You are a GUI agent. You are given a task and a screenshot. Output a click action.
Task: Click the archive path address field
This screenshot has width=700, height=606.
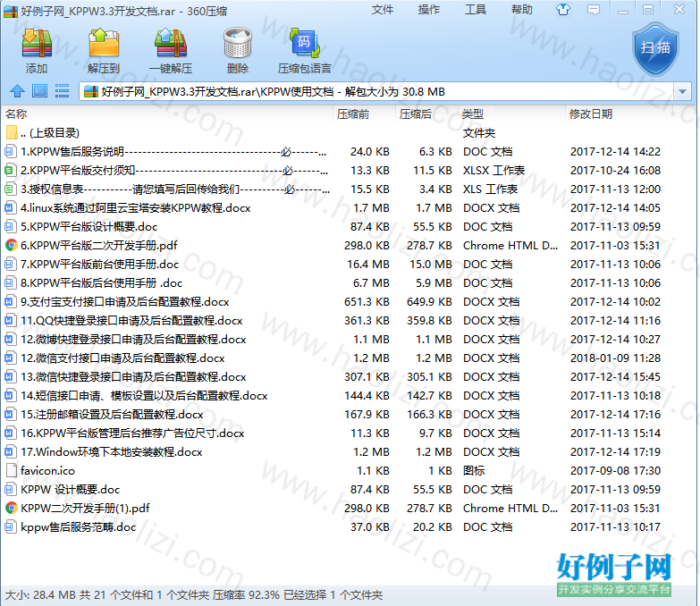pyautogui.click(x=376, y=91)
